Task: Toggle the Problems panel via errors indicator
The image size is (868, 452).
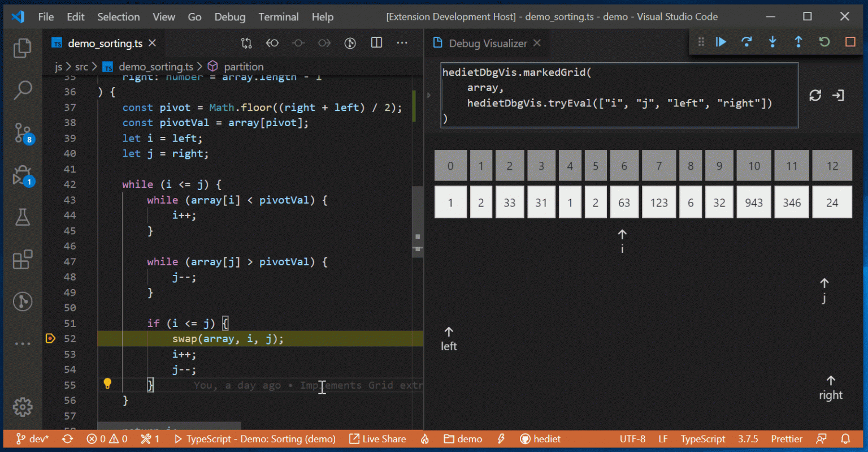Action: pos(106,438)
